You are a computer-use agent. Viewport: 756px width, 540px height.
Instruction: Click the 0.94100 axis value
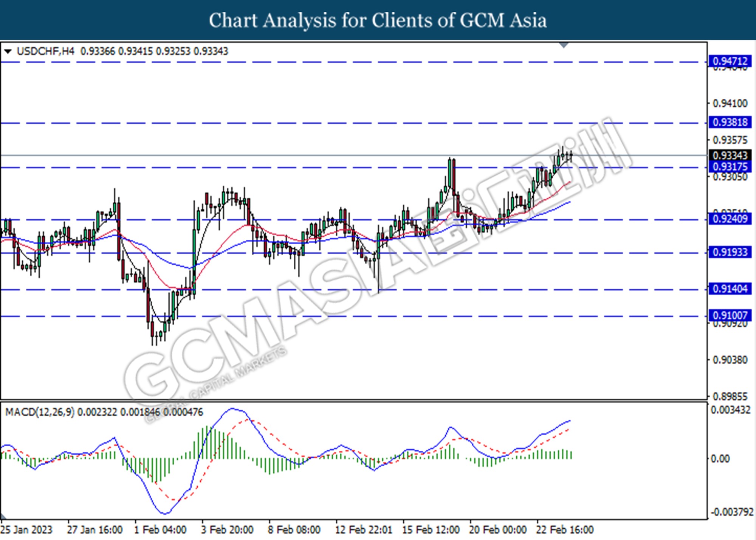click(x=730, y=103)
